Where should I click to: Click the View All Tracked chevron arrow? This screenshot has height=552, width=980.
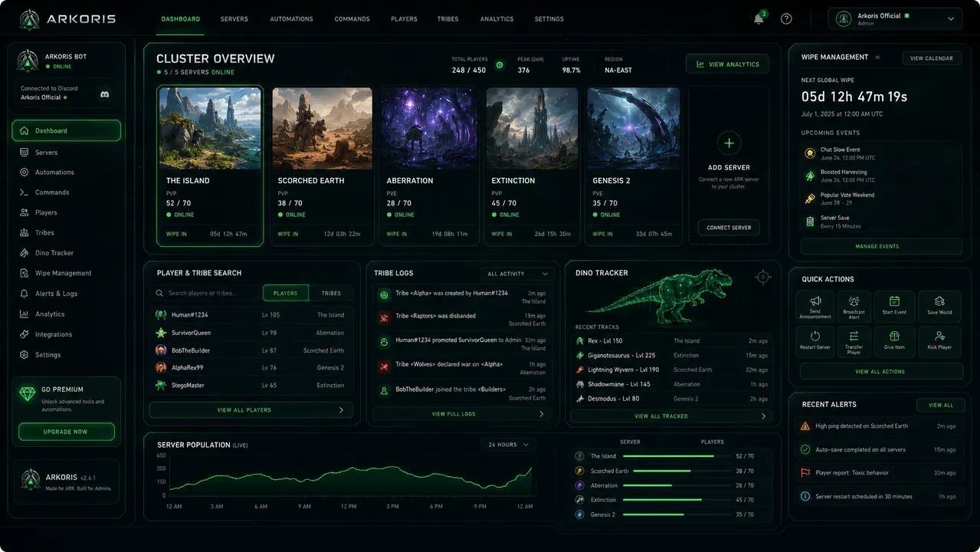click(763, 416)
